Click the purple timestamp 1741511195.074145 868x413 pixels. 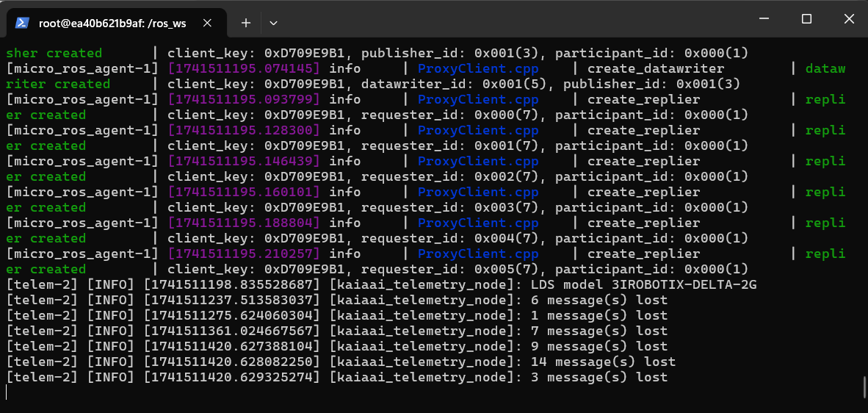[244, 68]
